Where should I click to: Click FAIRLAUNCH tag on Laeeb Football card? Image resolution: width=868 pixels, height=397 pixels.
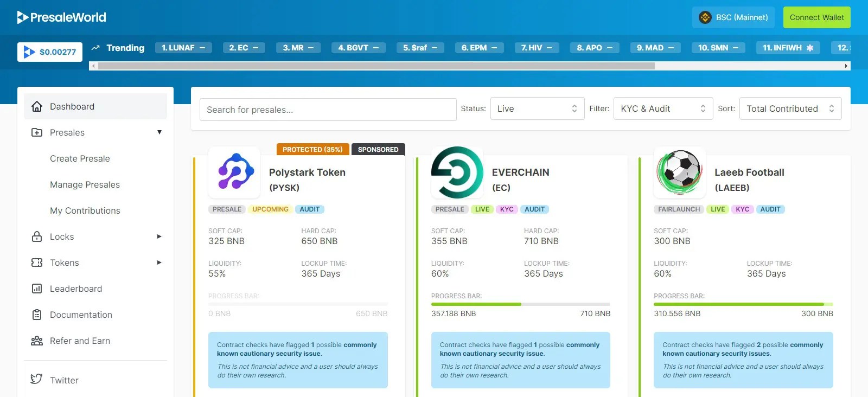pyautogui.click(x=679, y=209)
